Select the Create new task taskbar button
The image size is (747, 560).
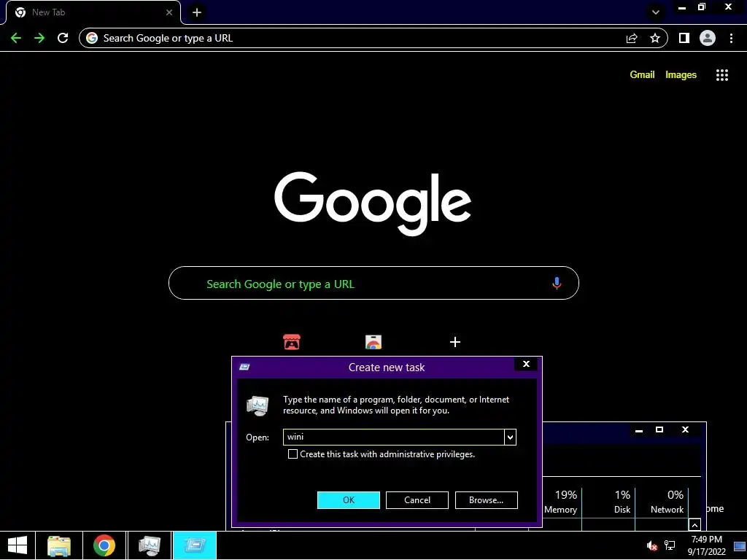pos(194,545)
